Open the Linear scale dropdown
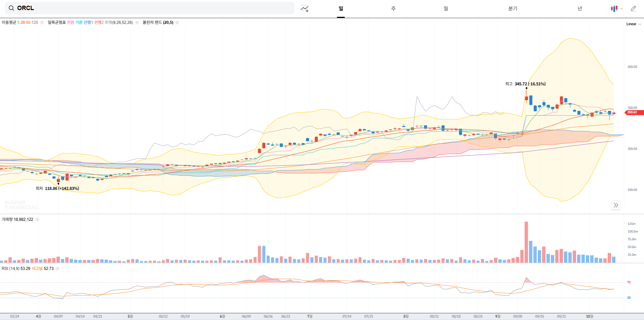Screen dimensions: 644x320 634,24
